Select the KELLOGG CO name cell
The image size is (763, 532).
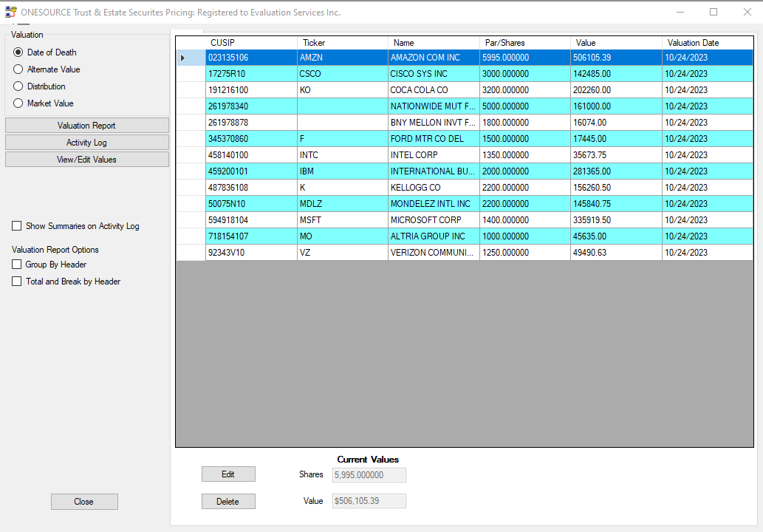(x=434, y=188)
